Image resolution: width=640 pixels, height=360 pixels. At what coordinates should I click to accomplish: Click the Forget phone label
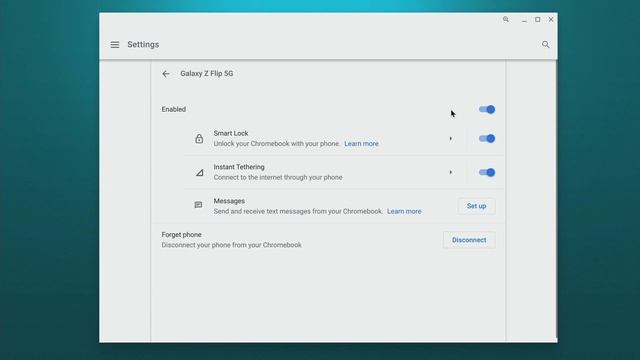[182, 235]
